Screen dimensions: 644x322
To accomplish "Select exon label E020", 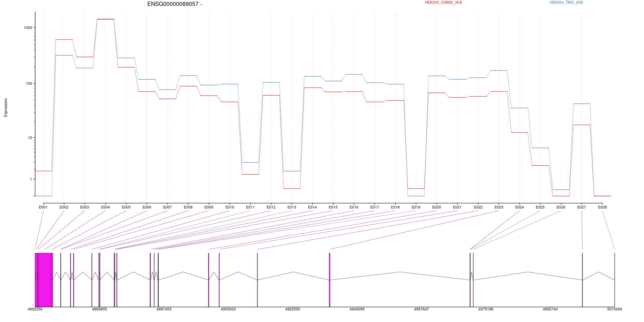I will (x=437, y=207).
